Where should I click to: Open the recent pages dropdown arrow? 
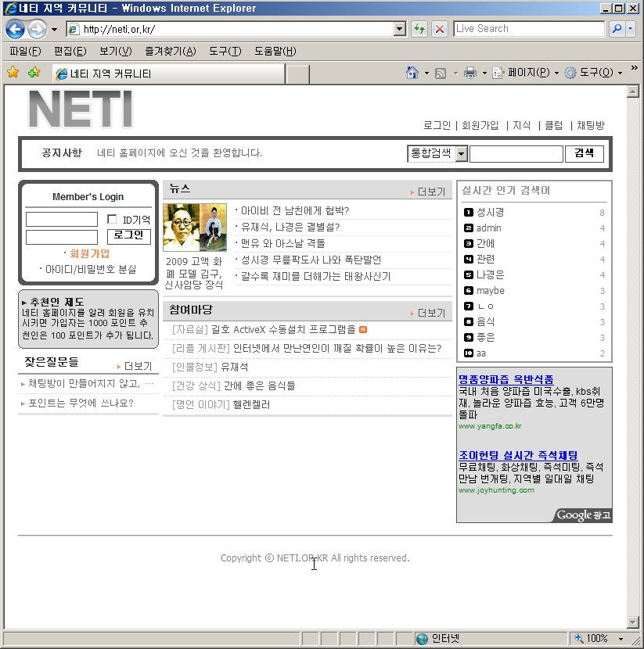(54, 30)
